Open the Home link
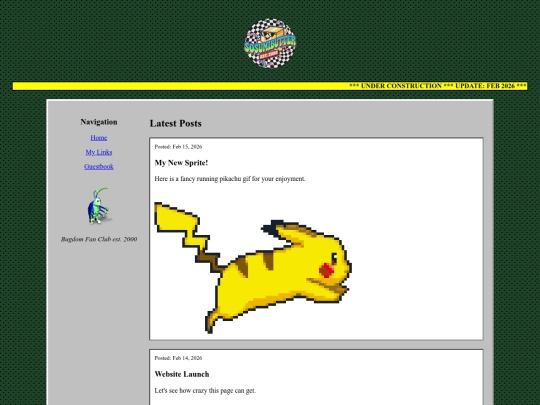This screenshot has height=405, width=540. (99, 138)
